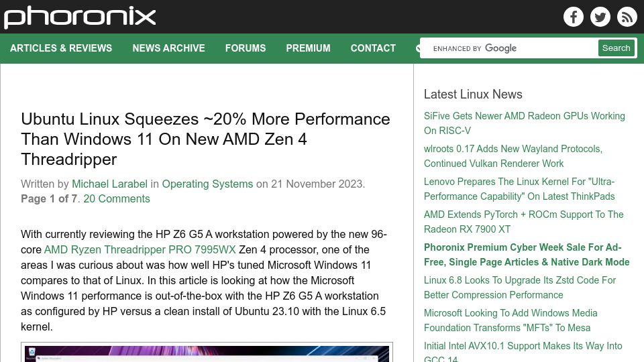Click the 'Page 1 of 7' text
Viewport: 644px width, 362px height.
coord(49,198)
